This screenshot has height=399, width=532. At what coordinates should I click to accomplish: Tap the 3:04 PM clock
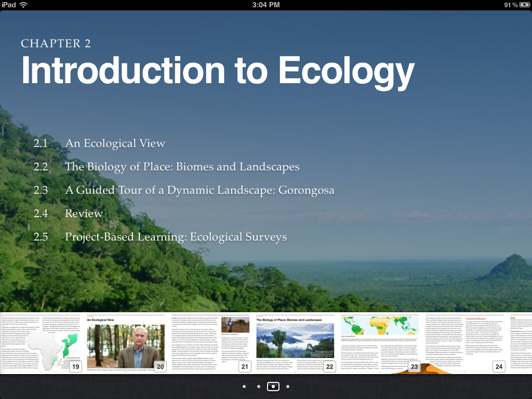coord(266,5)
